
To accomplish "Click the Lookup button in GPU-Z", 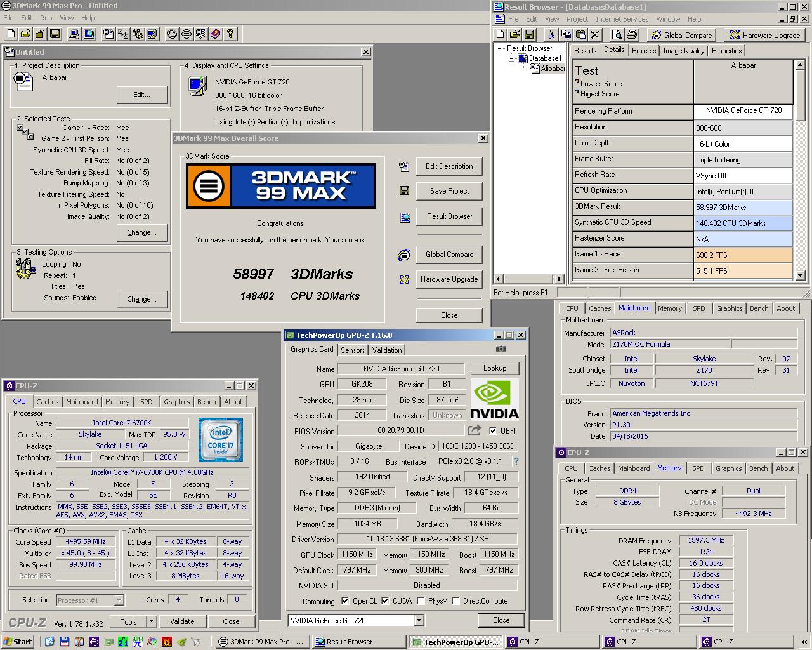I will coord(495,368).
